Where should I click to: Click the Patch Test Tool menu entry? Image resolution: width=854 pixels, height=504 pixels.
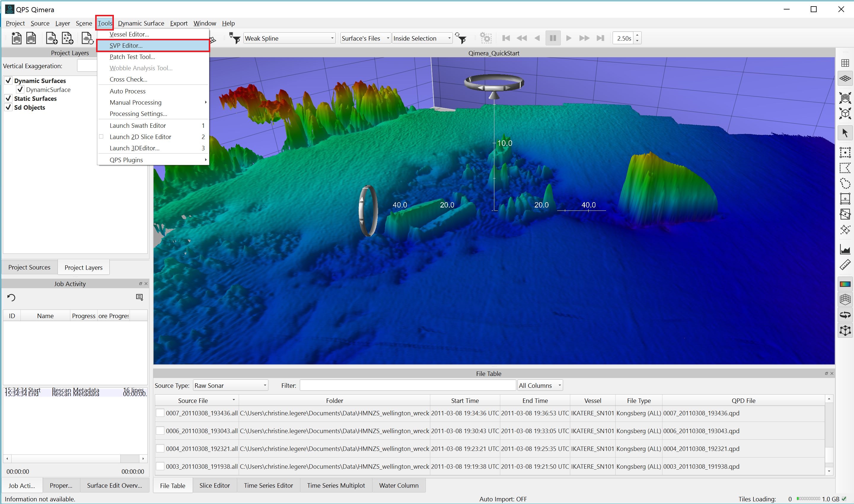coord(132,57)
